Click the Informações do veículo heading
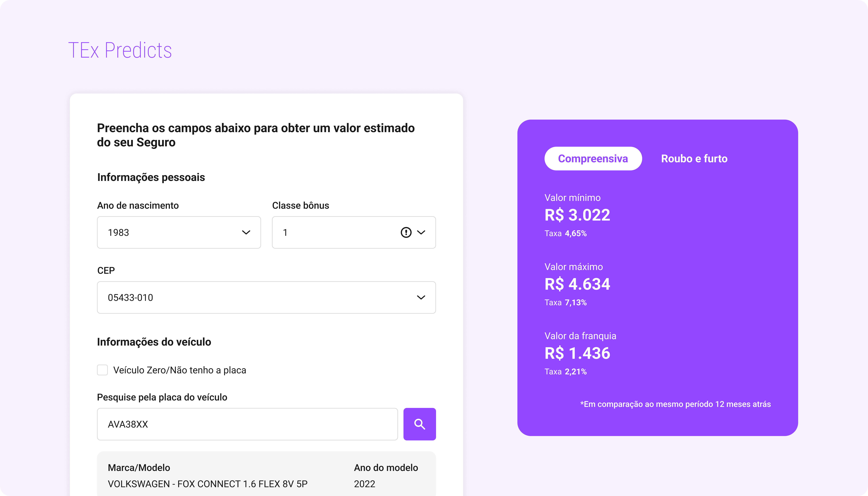The height and width of the screenshot is (496, 868). pyautogui.click(x=154, y=342)
